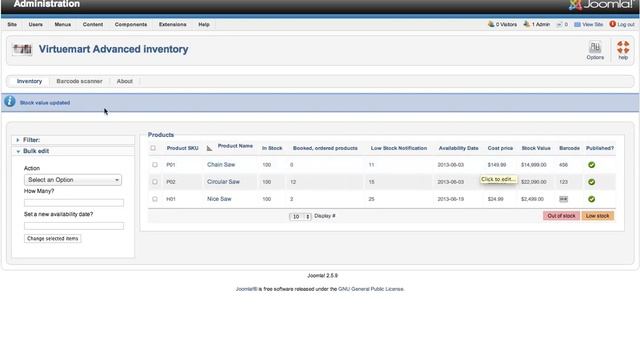
Task: Click the sort arrow next to Product Name
Action: 209,148
